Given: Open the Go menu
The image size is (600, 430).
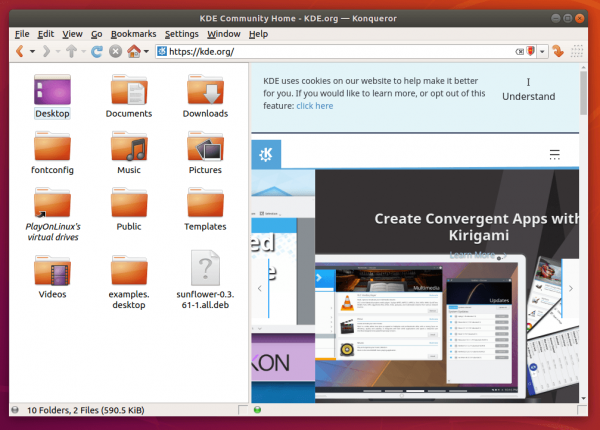Looking at the screenshot, I should click(x=96, y=34).
